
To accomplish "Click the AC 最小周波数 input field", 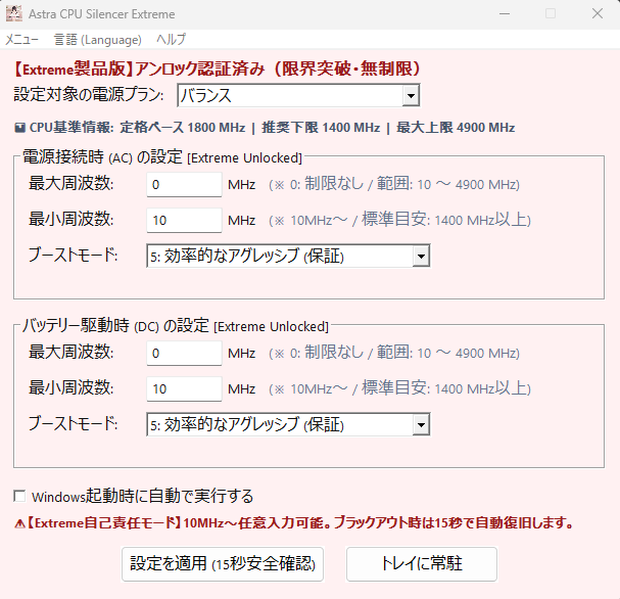I will tap(184, 220).
